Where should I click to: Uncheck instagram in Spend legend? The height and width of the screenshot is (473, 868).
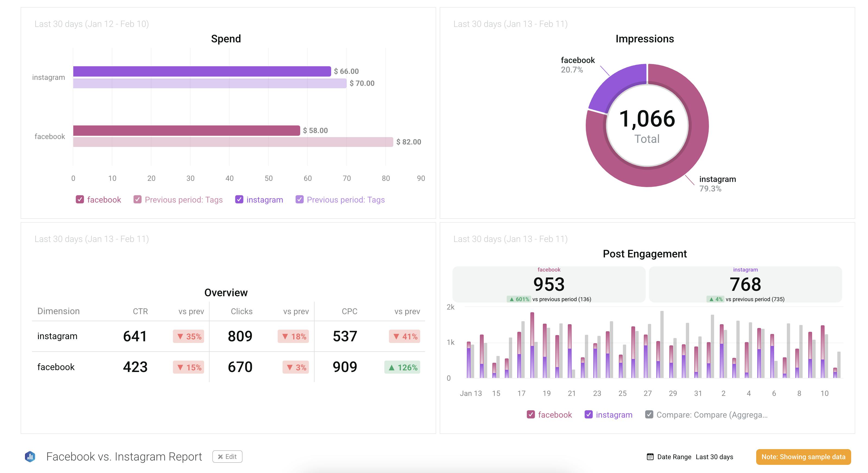[239, 200]
